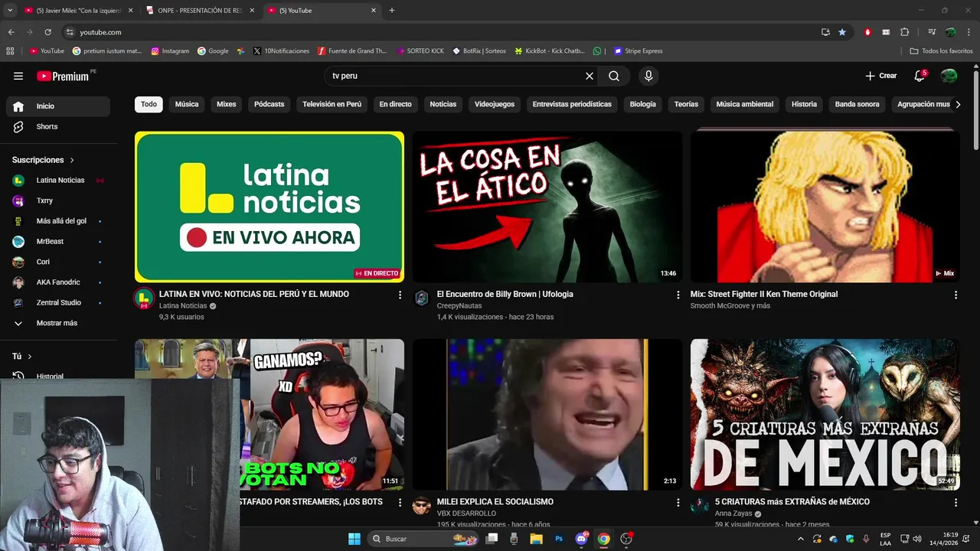Screen dimensions: 980x551
Task: Open Chrome tab search dropdown
Action: [x=10, y=11]
